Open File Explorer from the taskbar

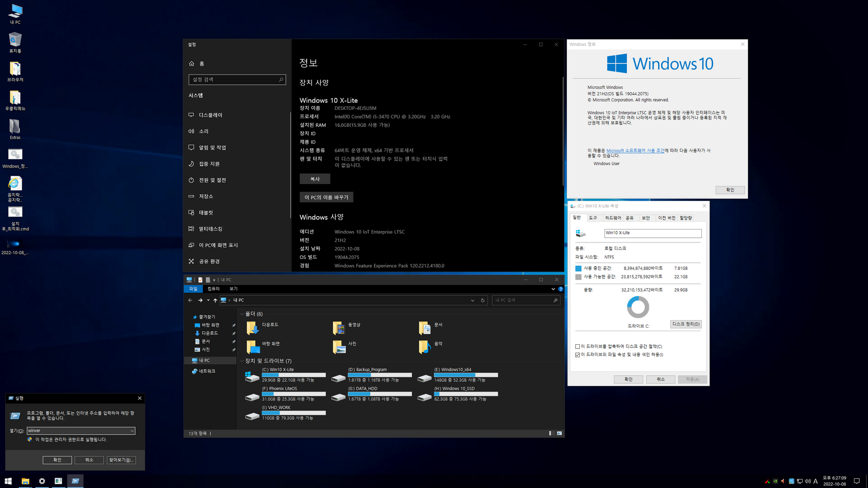(25, 481)
